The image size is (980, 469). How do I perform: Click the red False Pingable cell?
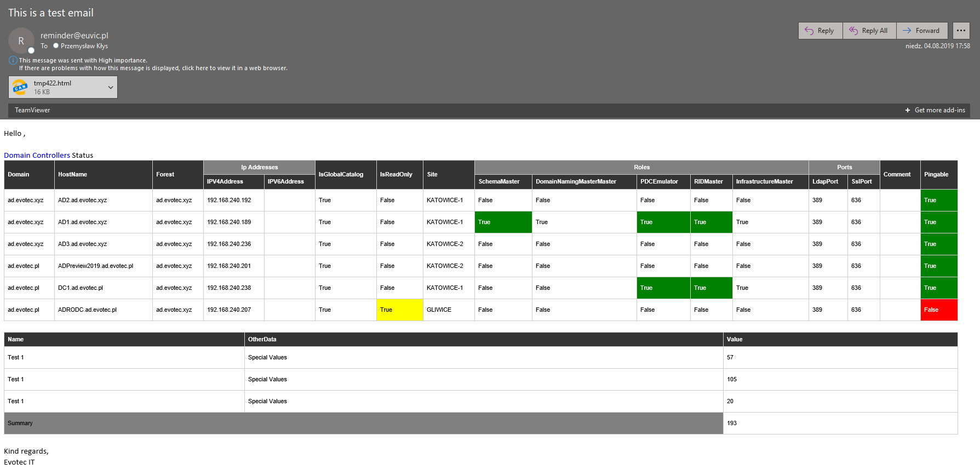[938, 310]
